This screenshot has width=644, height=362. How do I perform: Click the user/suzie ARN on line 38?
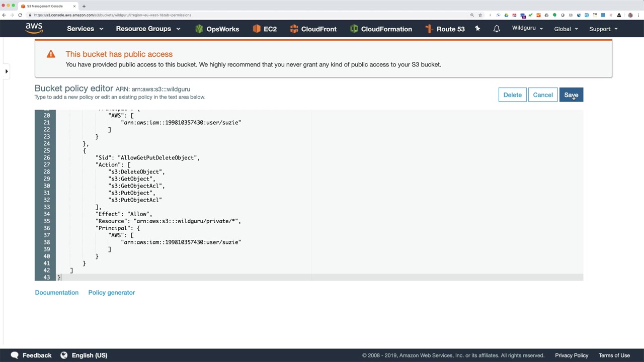coord(181,242)
